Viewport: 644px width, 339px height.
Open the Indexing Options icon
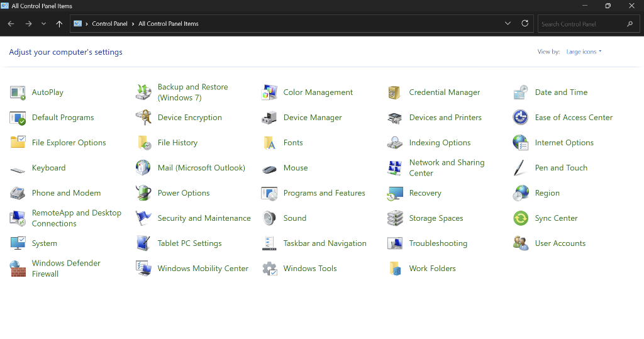(395, 143)
